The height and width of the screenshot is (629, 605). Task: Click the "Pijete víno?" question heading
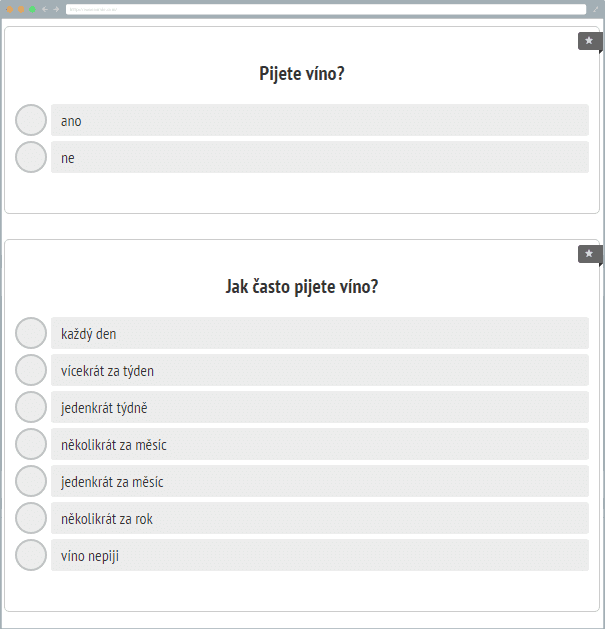[302, 74]
